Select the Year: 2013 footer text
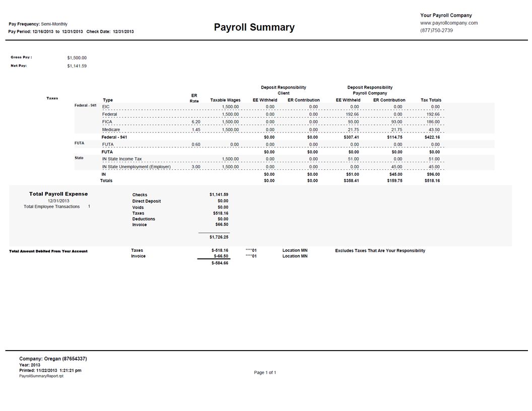The height and width of the screenshot is (411, 532). pos(30,365)
